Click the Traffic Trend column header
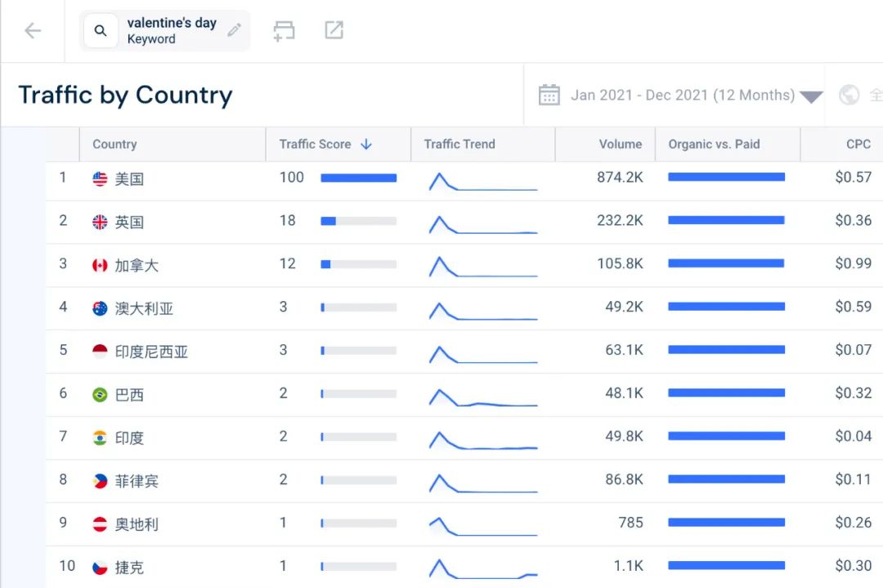883x588 pixels. point(459,144)
